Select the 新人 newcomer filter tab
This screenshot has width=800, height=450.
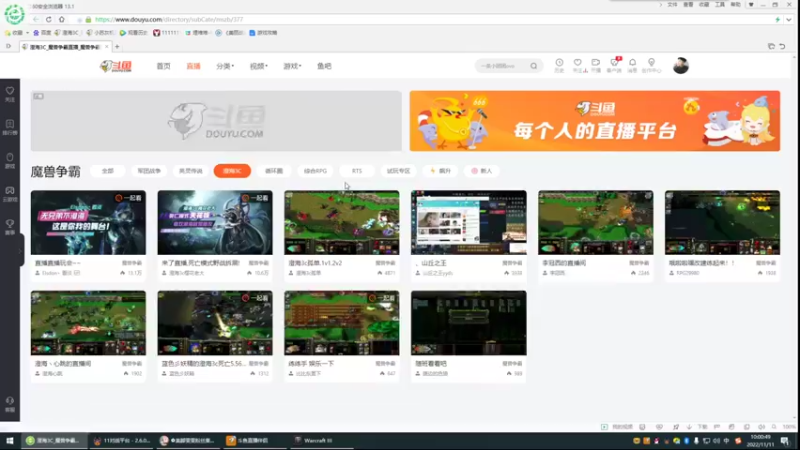point(482,171)
